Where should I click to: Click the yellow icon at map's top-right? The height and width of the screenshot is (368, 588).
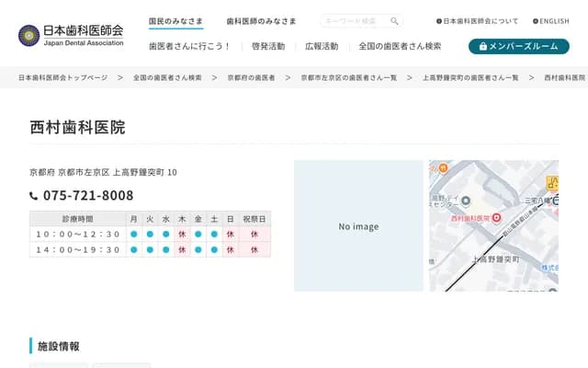point(552,182)
